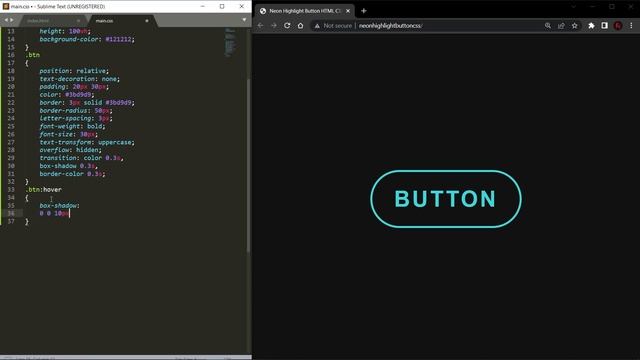The image size is (640, 360).
Task: Click the Chrome forward arrow
Action: pos(274,25)
